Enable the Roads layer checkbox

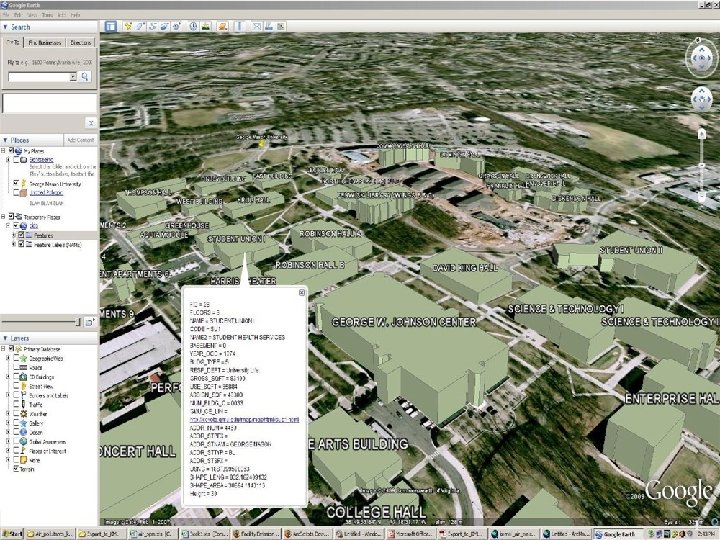click(x=16, y=368)
